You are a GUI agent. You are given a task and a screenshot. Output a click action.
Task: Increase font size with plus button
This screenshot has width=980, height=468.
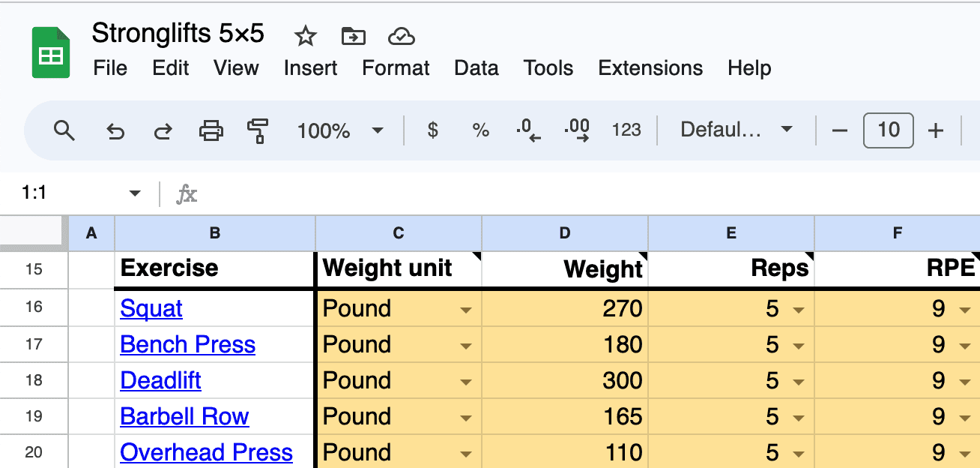[936, 131]
